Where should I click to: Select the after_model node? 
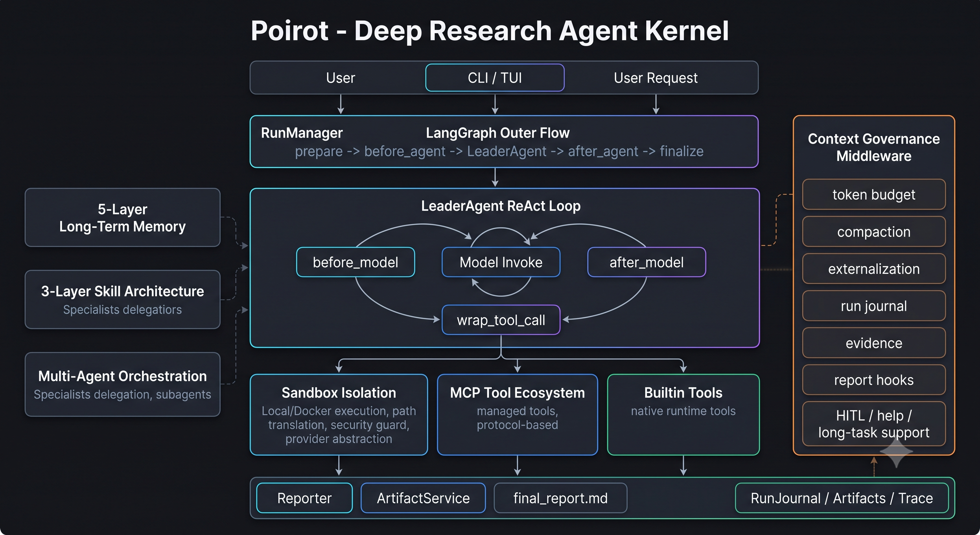coord(646,262)
